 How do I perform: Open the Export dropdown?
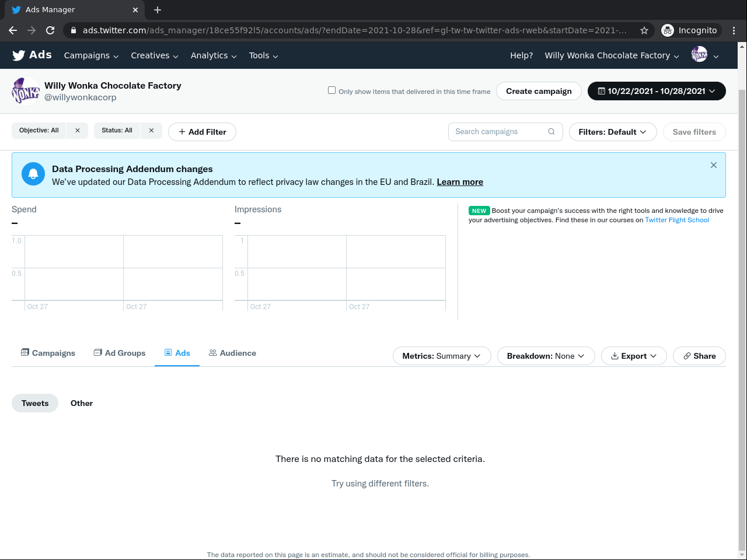coord(634,356)
